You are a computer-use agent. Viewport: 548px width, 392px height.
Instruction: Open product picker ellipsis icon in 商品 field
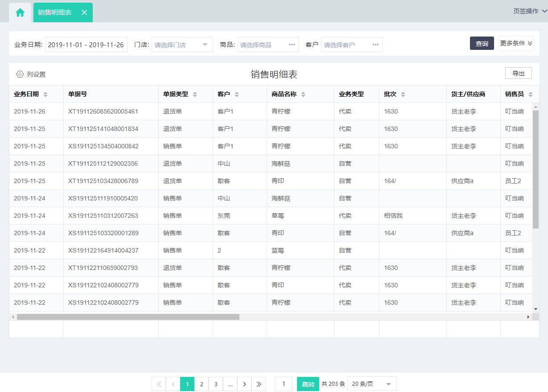292,45
